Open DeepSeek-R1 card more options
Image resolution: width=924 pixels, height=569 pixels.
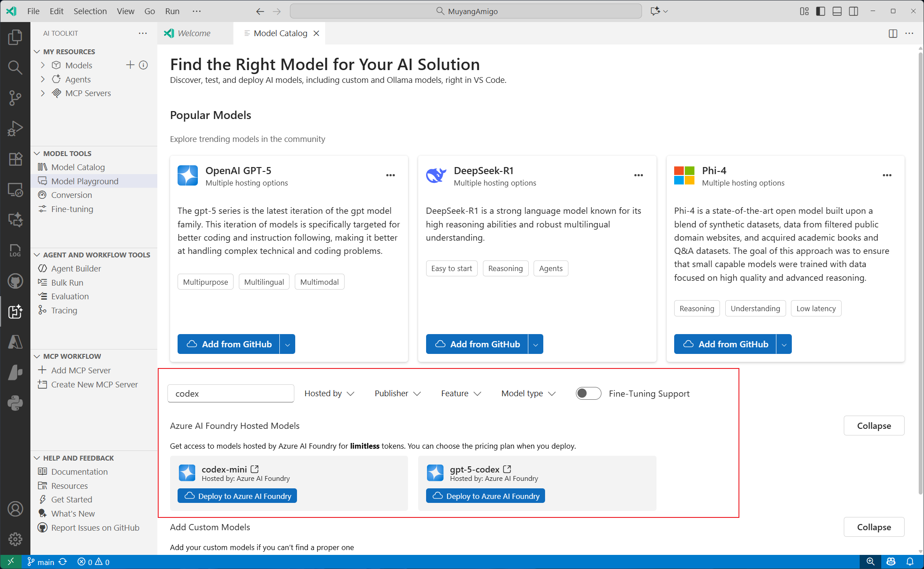[x=638, y=175]
